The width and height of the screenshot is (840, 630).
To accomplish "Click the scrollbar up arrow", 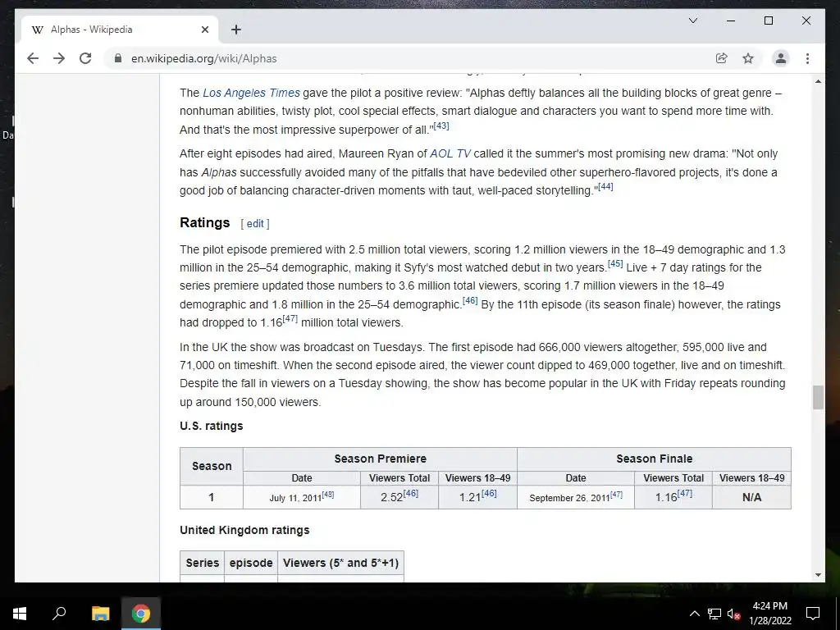I will 818,81.
